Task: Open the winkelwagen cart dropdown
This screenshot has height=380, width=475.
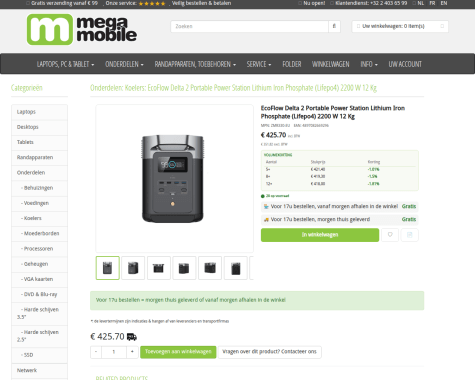Action: [x=400, y=26]
